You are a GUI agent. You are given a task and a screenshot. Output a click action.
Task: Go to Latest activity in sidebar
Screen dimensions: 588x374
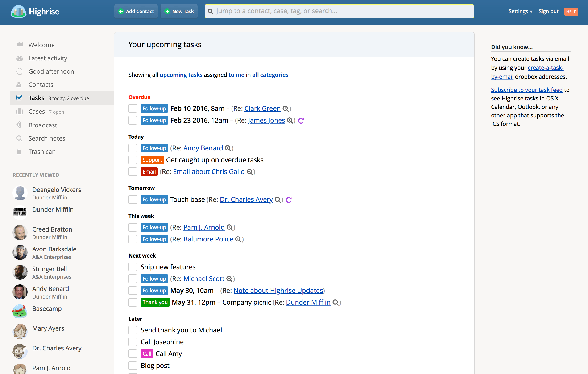48,58
